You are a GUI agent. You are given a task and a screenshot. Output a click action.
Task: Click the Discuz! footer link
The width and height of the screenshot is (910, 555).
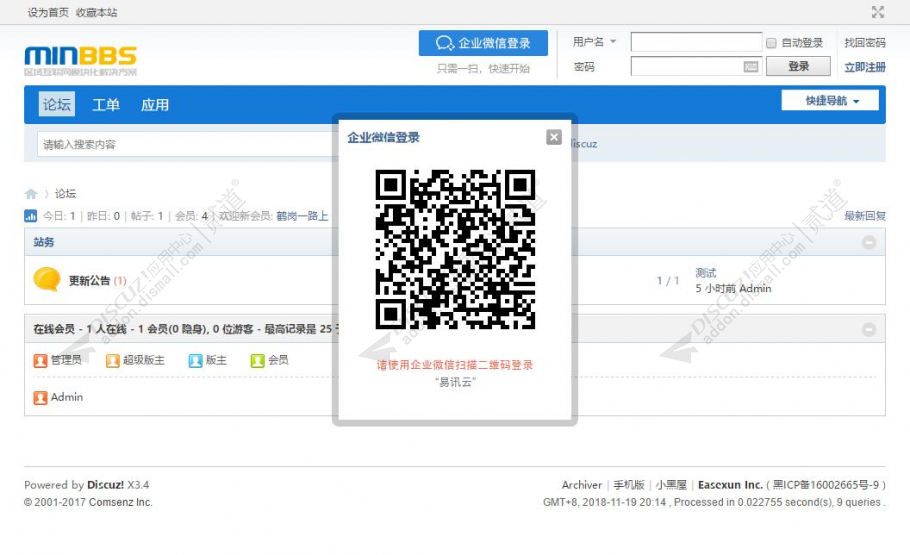105,485
